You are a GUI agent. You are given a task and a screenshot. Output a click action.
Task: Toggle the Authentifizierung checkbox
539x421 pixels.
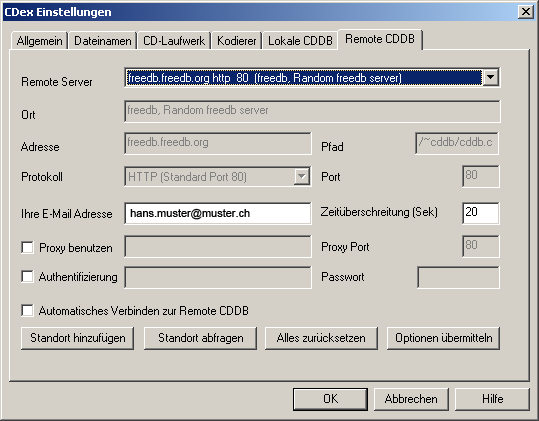point(27,277)
